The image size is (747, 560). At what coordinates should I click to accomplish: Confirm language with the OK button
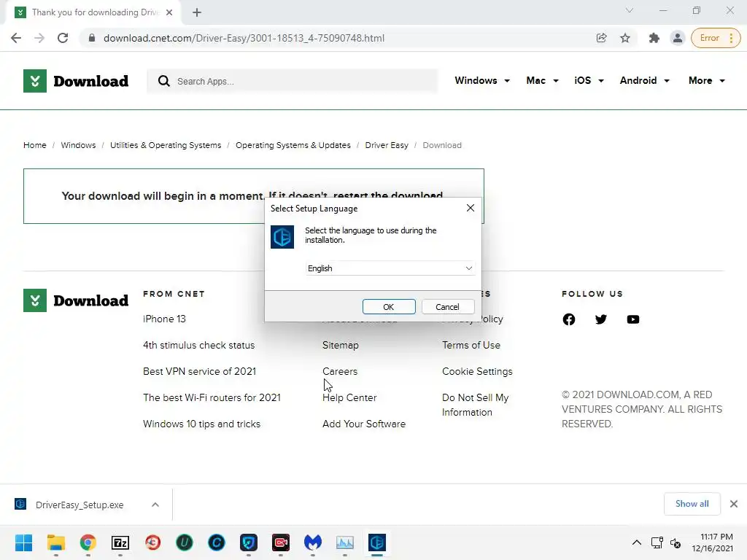(389, 307)
